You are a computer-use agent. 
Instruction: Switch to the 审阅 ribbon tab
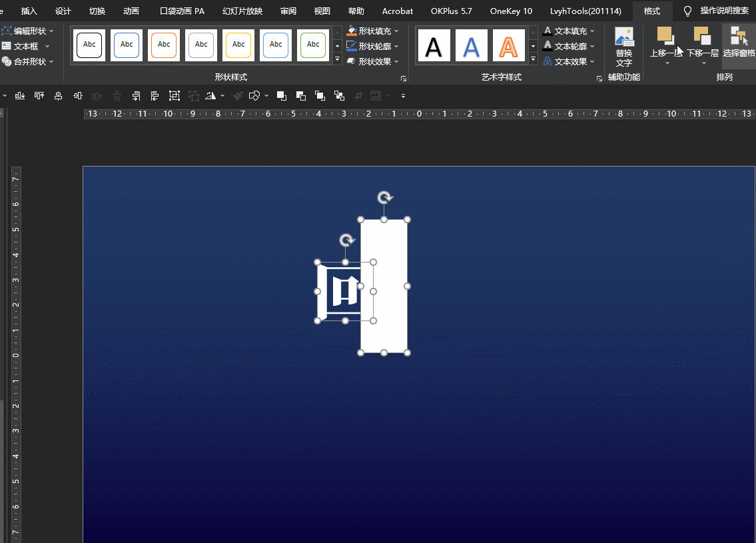tap(288, 11)
